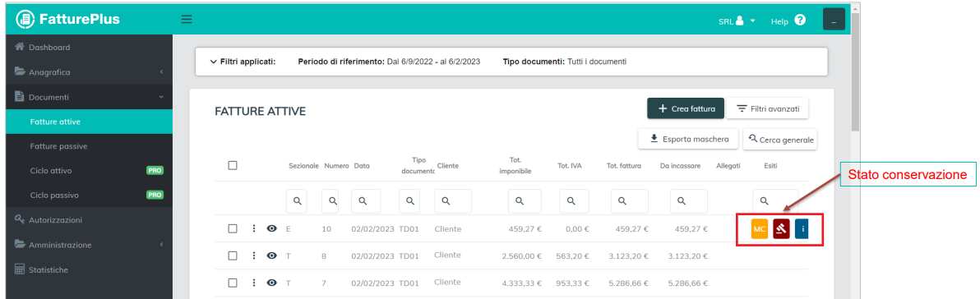Viewport: 980px width, 299px height.
Task: Click the orange MC status icon
Action: 760,229
